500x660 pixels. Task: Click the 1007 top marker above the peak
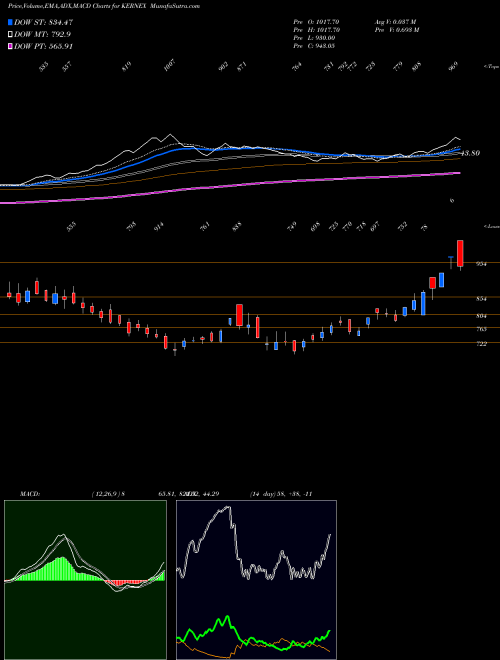[x=169, y=66]
